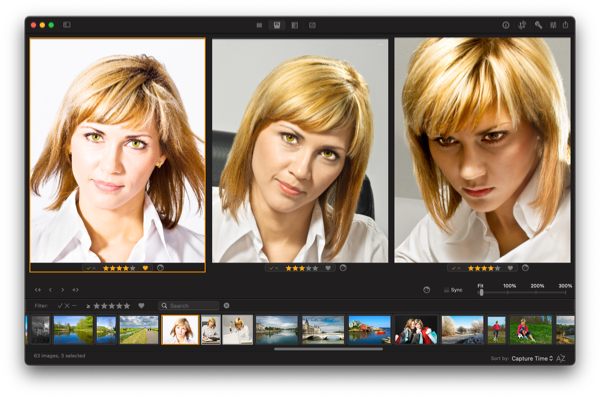Viewport: 600px width, 398px height.
Task: Toggle heart favorite on right photo
Action: point(510,268)
